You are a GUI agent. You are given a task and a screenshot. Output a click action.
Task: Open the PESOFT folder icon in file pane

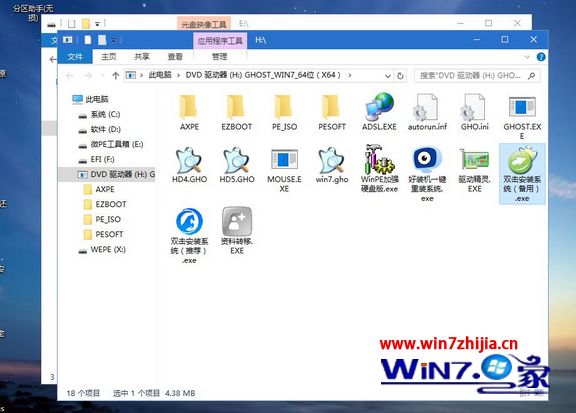[x=331, y=107]
